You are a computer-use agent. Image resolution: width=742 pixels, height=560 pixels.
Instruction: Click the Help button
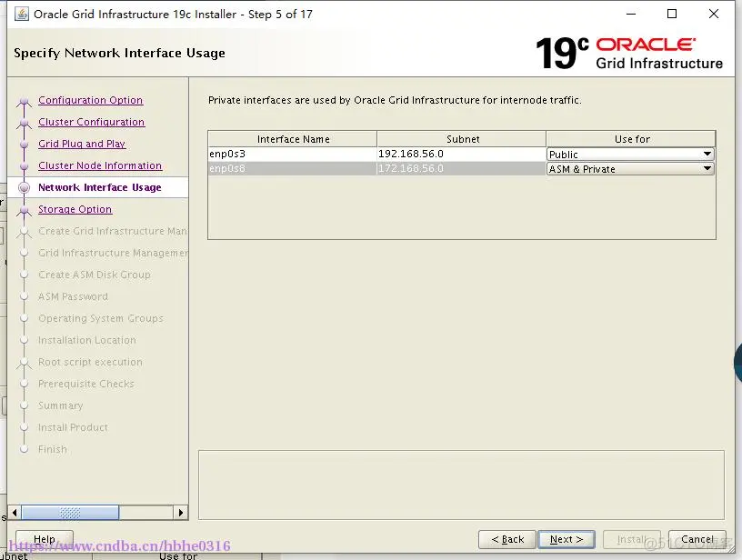coord(45,539)
